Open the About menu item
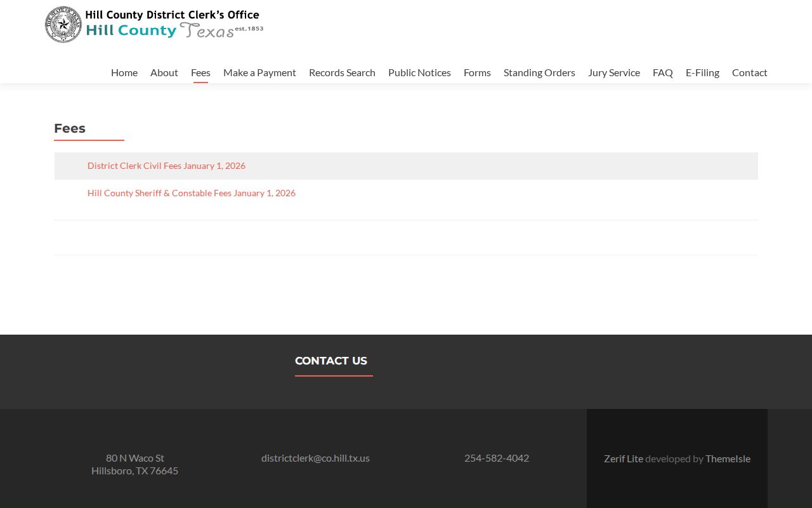The width and height of the screenshot is (812, 508). (164, 72)
